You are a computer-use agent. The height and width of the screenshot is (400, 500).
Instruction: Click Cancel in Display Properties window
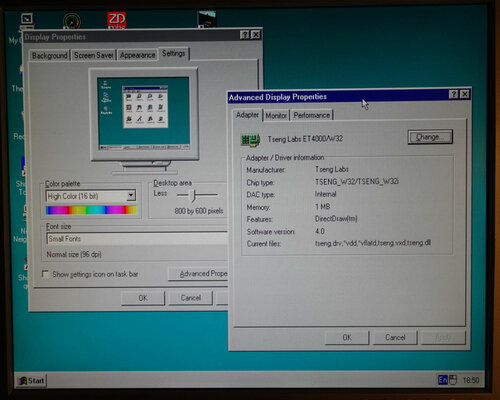click(191, 298)
